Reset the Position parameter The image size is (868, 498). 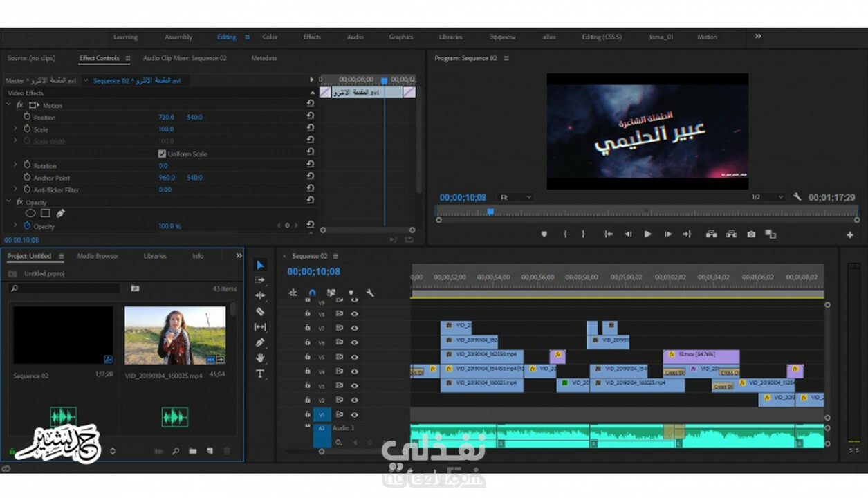311,116
